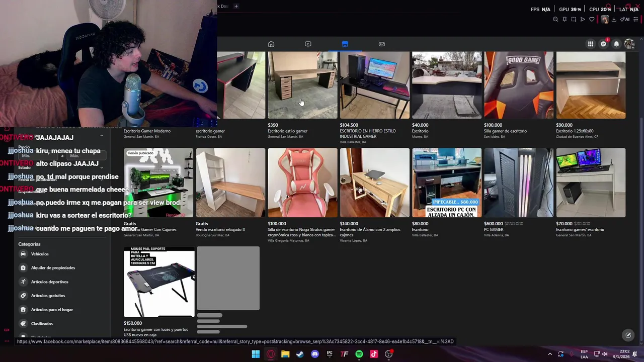
Task: Open Epic Games Launcher from the taskbar
Action: 330,354
